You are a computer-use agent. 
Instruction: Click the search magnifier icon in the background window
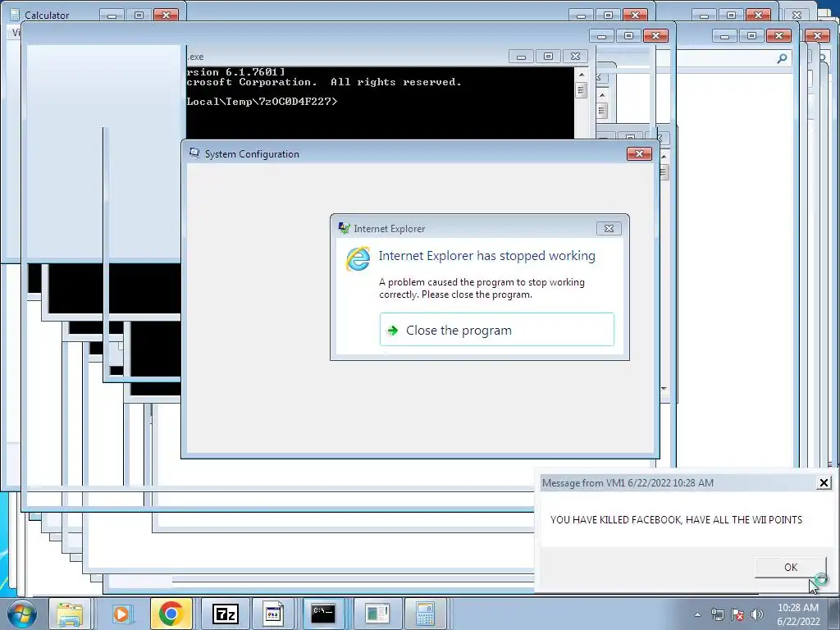click(x=782, y=58)
